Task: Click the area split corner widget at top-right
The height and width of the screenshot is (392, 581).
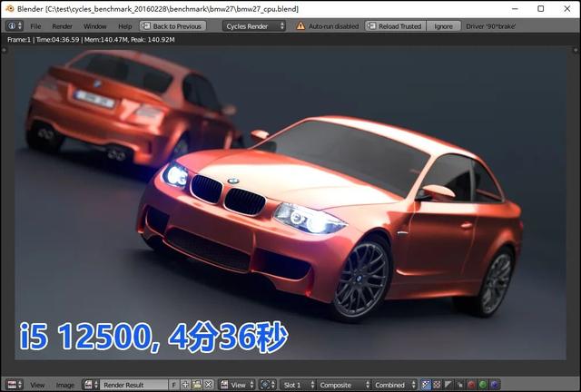Action: click(576, 50)
